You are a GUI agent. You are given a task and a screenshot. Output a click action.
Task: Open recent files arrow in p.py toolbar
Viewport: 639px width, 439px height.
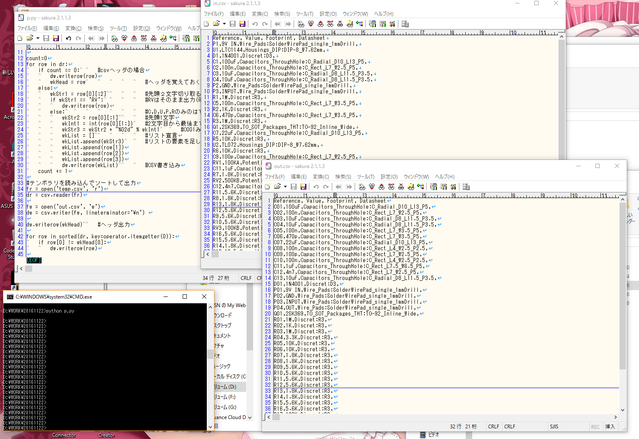click(x=37, y=38)
